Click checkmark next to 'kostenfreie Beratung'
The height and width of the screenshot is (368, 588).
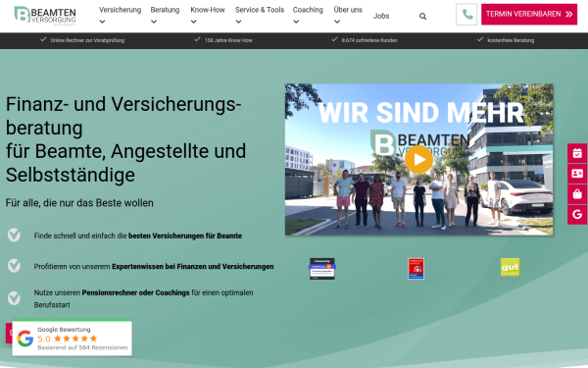pyautogui.click(x=480, y=39)
